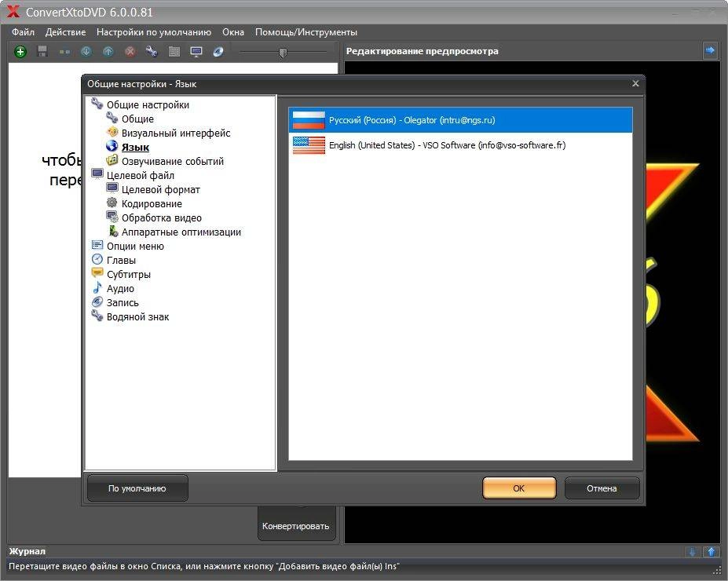Screen dimensions: 728x581
Task: Select Аппаратные оптимизации item
Action: 181,232
